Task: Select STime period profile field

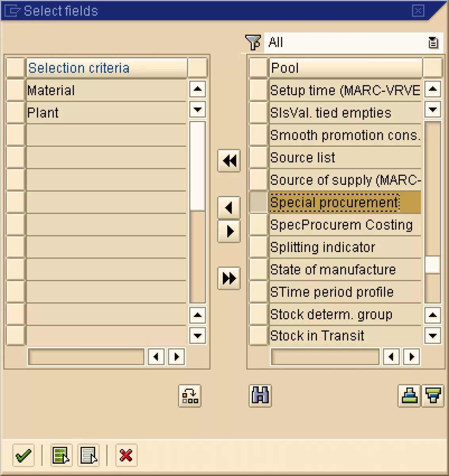Action: pos(345,292)
